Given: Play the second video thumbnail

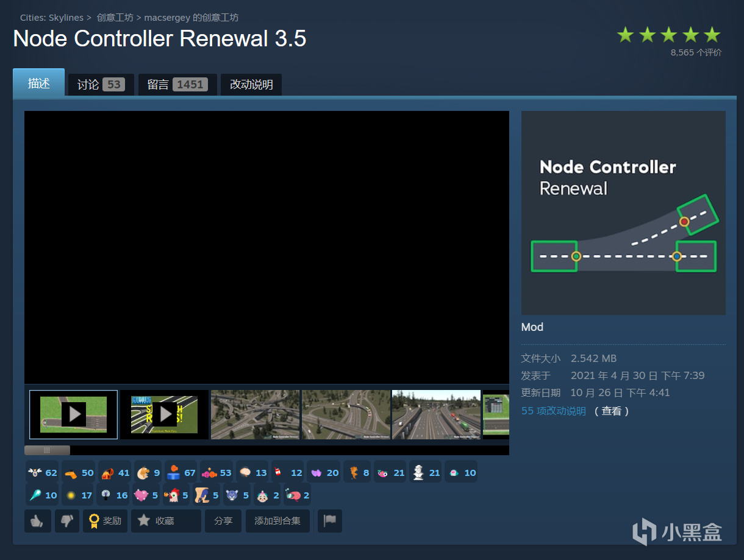Looking at the screenshot, I should (x=164, y=414).
